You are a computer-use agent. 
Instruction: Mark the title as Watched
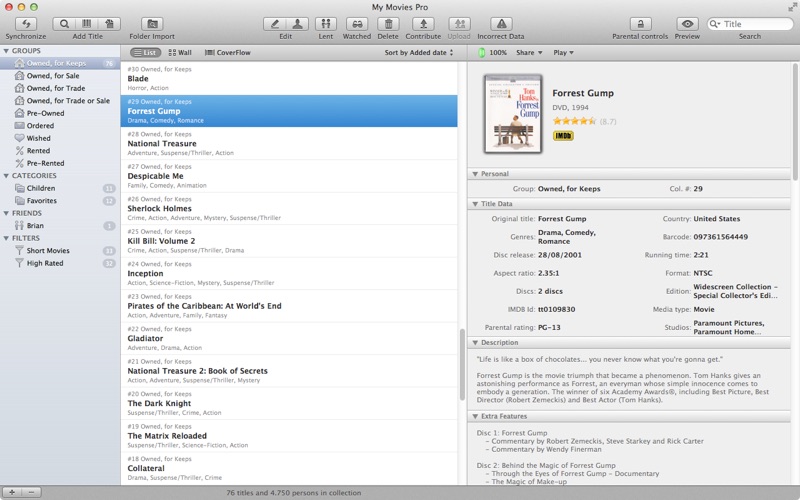click(x=356, y=23)
